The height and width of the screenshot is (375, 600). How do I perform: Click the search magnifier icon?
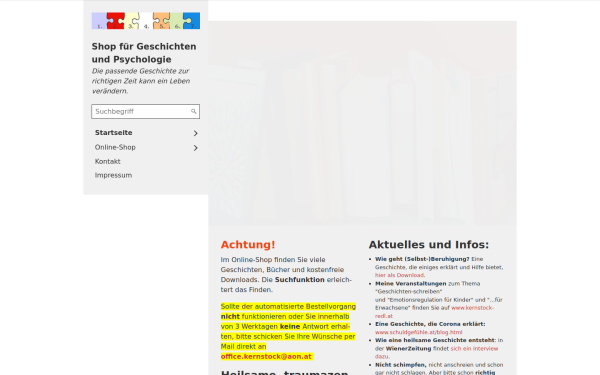(x=194, y=111)
